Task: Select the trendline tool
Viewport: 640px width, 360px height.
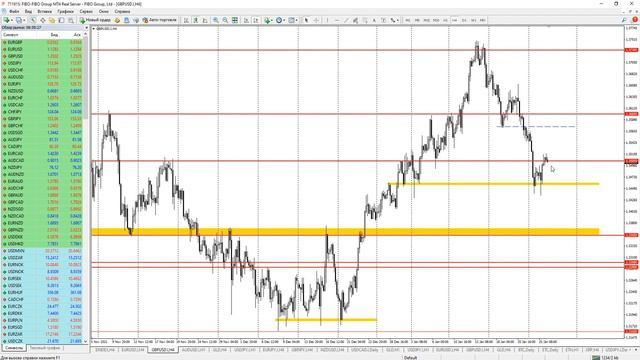Action: pos(346,20)
